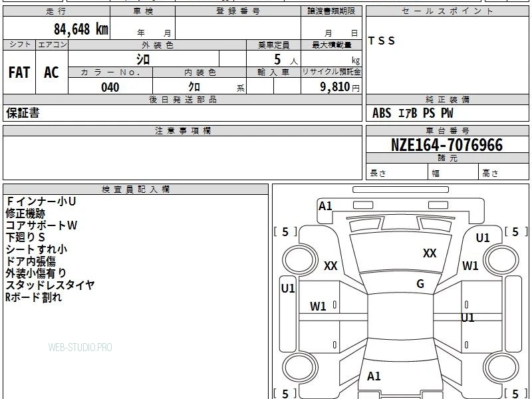
Task: Click the 長さ dimension label
Action: (378, 174)
